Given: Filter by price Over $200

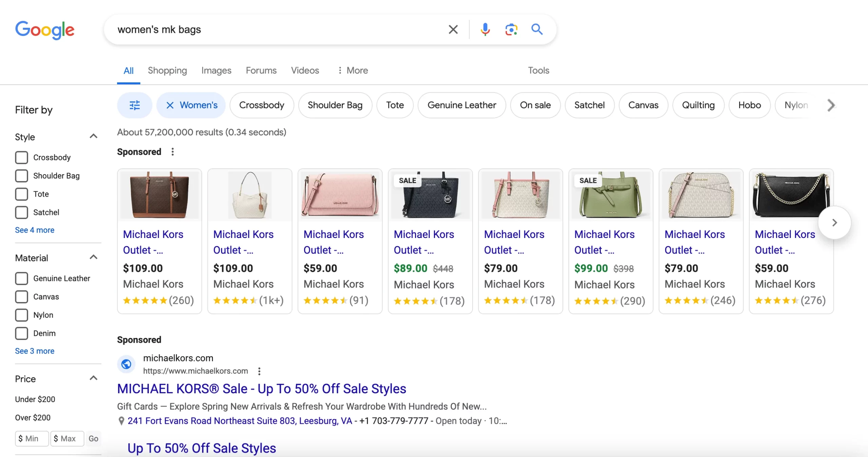Looking at the screenshot, I should tap(33, 417).
